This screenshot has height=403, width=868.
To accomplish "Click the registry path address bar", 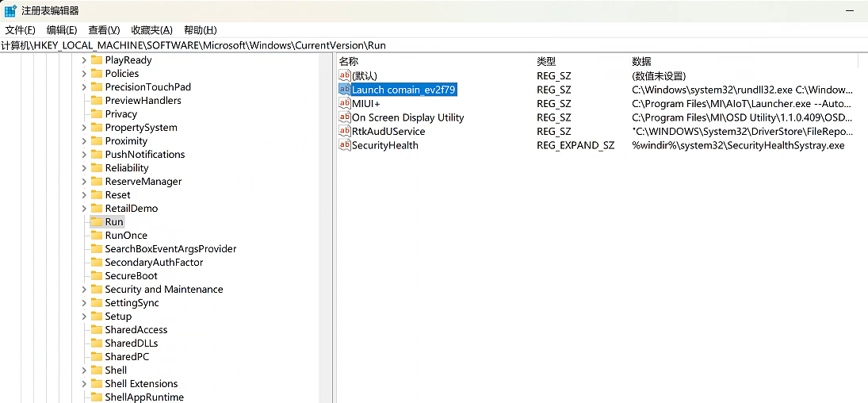I will [x=434, y=45].
